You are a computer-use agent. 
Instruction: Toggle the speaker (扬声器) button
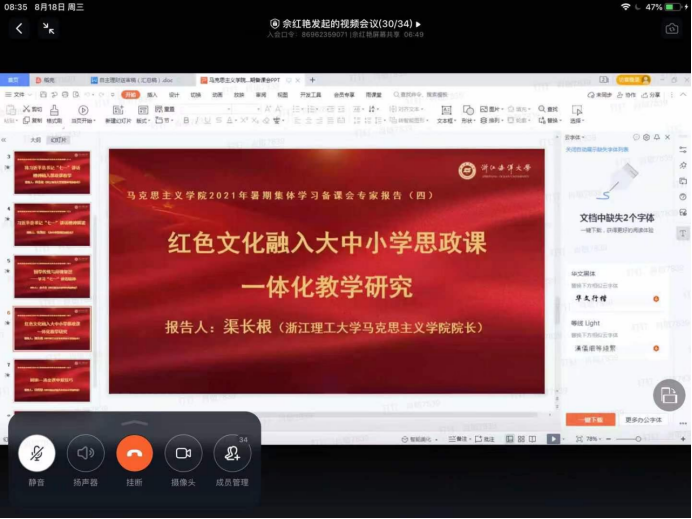(x=86, y=453)
